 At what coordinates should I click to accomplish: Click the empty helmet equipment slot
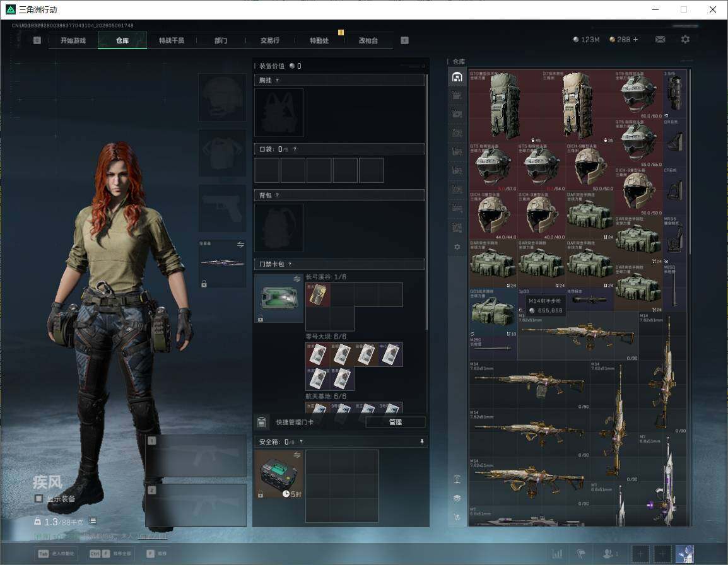click(223, 98)
